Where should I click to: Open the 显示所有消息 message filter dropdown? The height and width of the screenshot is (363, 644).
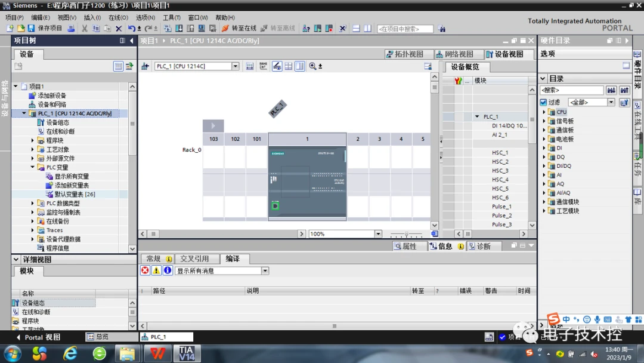(x=265, y=270)
